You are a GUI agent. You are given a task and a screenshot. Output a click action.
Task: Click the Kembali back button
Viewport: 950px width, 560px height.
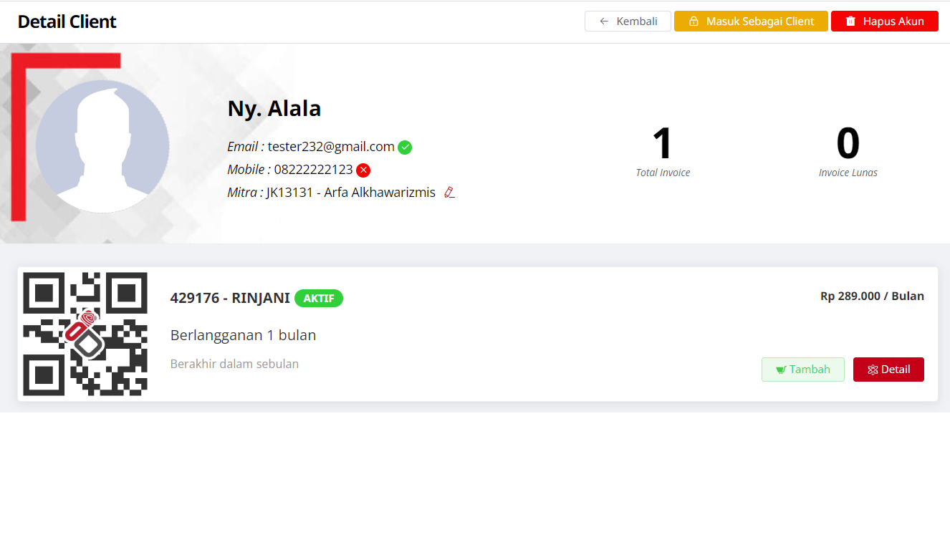628,21
